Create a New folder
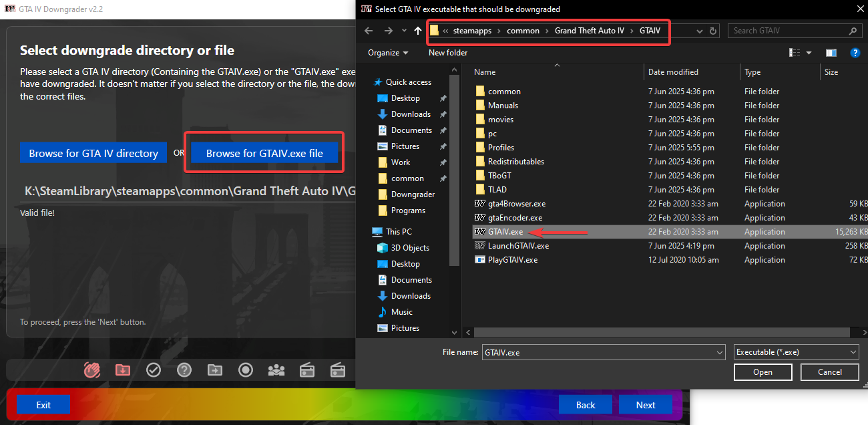 point(448,53)
